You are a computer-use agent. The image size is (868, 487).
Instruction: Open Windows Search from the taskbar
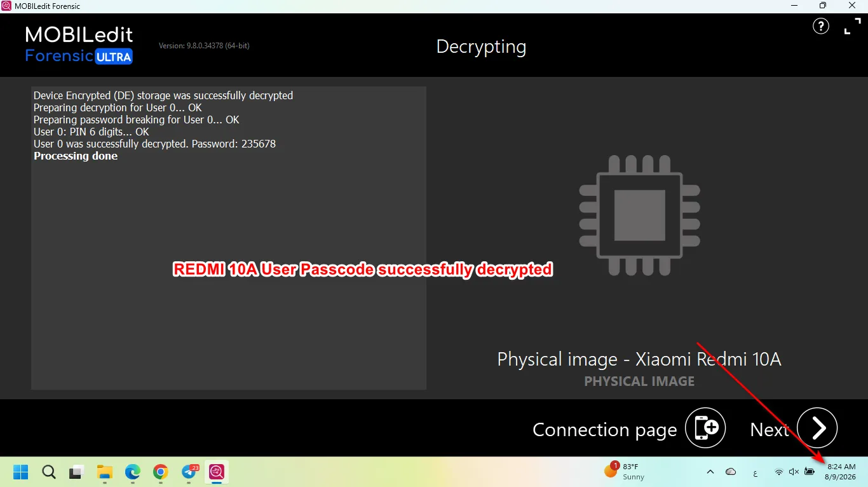tap(49, 472)
